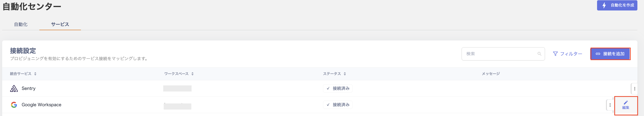This screenshot has width=644, height=116.
Task: Click the Sentry service name
Action: click(29, 88)
